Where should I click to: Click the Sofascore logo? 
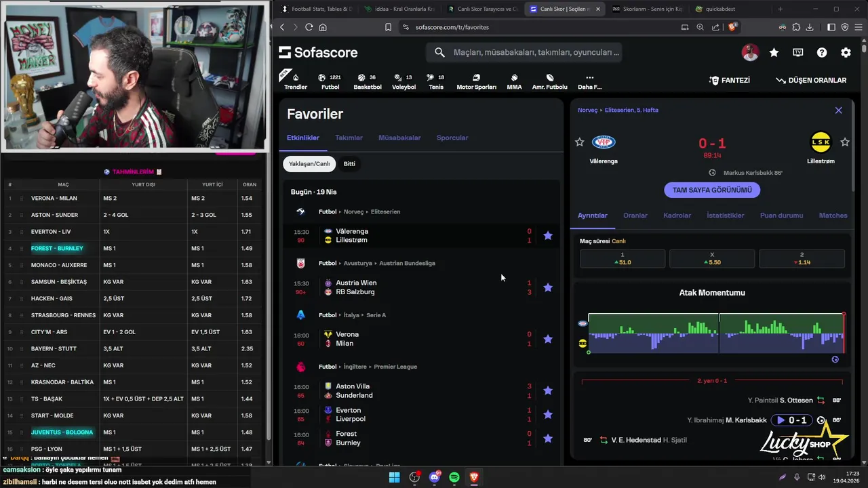(x=318, y=52)
